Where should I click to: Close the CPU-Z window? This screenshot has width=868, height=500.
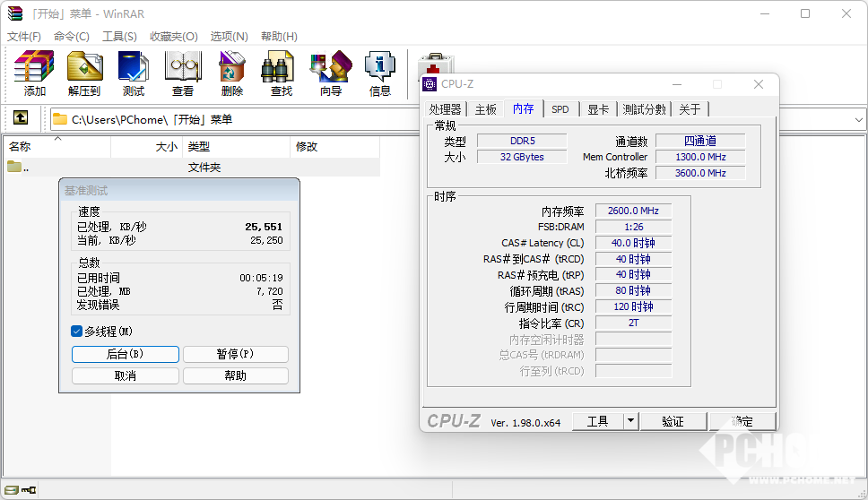[759, 84]
